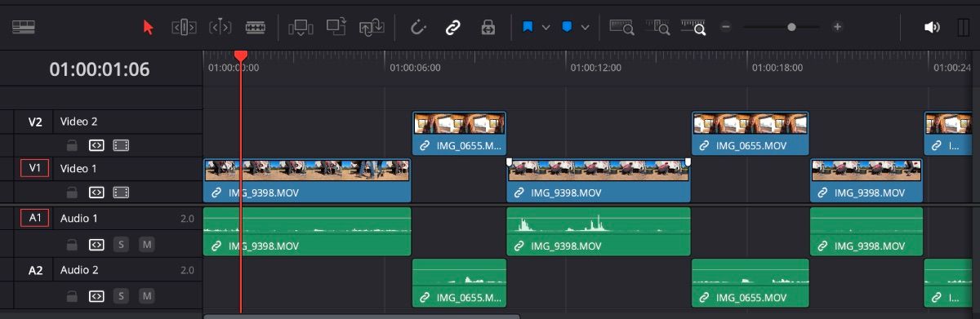Click the Video 2 track name

click(78, 122)
